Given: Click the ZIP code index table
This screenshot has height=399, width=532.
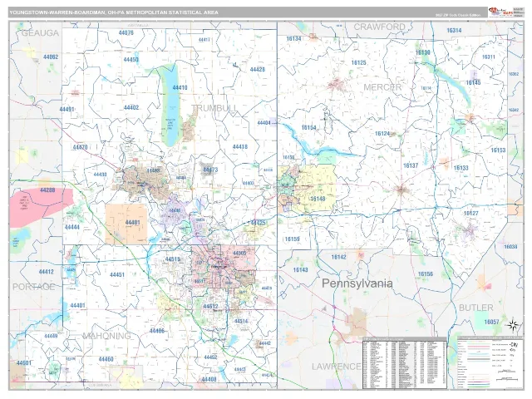Looking at the screenshot, I should click(405, 364).
